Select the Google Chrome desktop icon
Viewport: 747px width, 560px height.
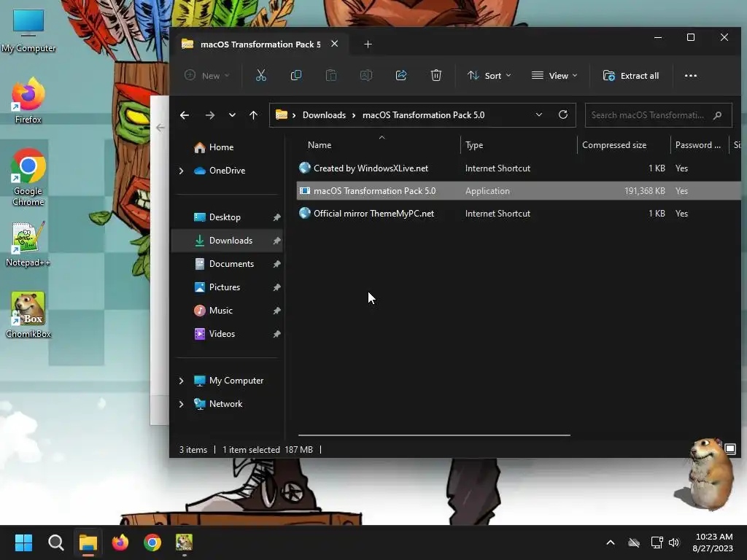click(28, 177)
